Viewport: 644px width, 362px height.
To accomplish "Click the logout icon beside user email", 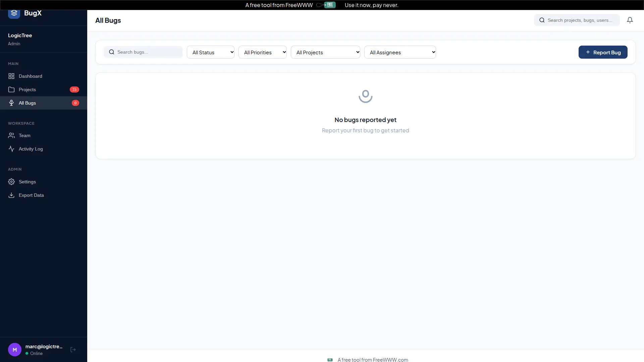I will pos(73,350).
